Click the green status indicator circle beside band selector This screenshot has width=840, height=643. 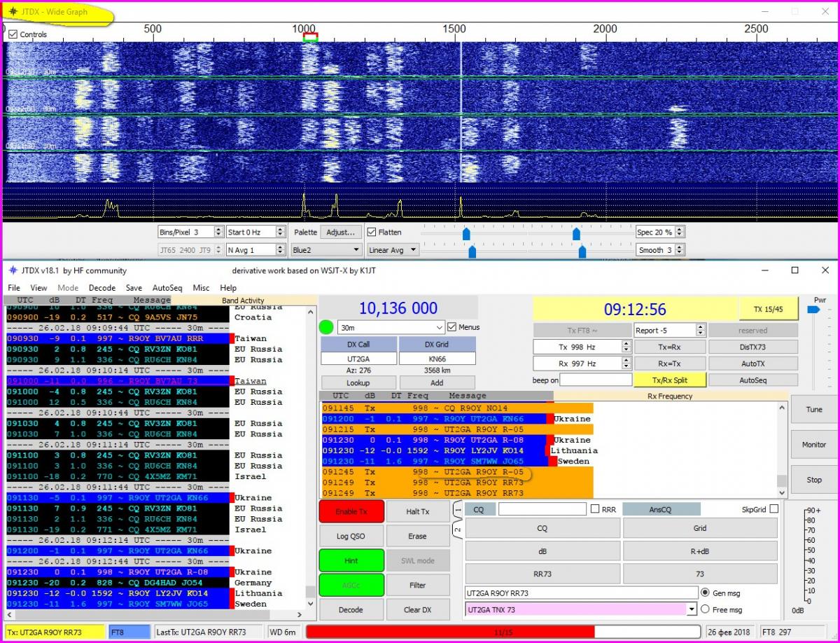326,327
